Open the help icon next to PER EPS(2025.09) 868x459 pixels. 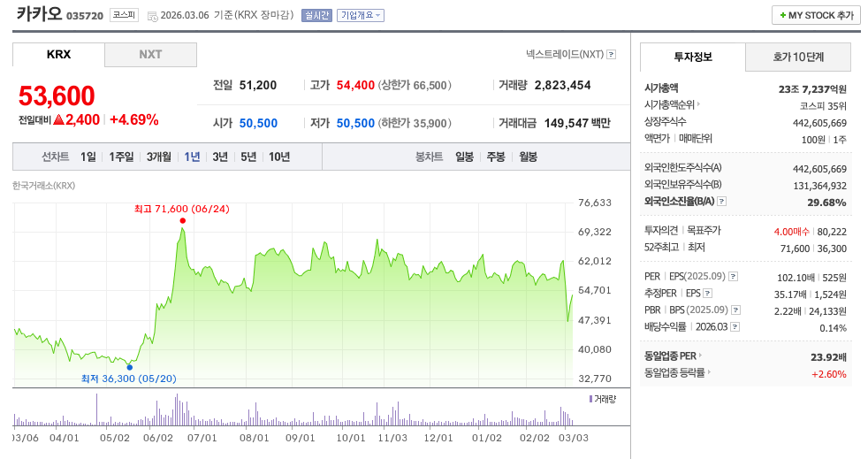[x=733, y=276]
